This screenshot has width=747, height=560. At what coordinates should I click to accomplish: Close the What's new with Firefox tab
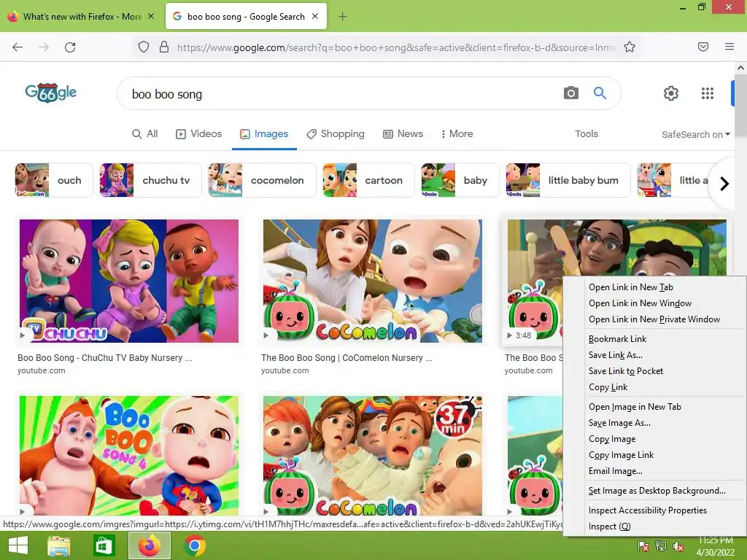pos(151,16)
